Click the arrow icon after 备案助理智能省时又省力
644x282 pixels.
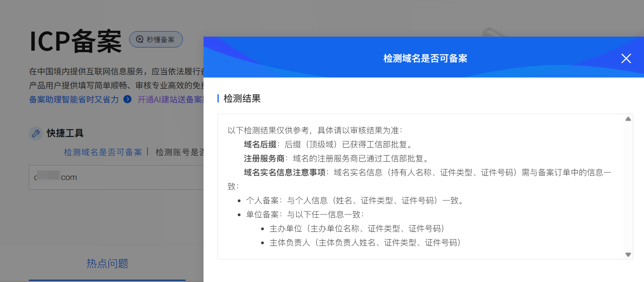127,99
